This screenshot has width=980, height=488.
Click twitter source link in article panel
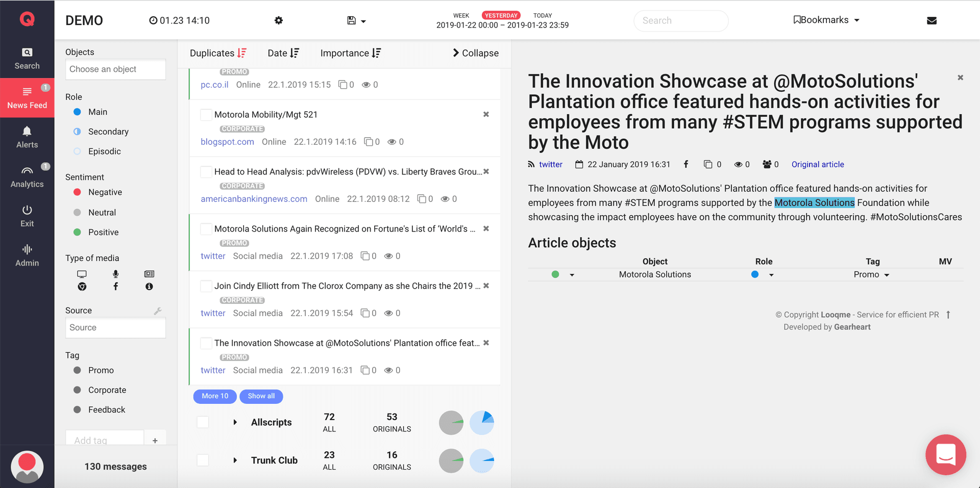(x=551, y=164)
